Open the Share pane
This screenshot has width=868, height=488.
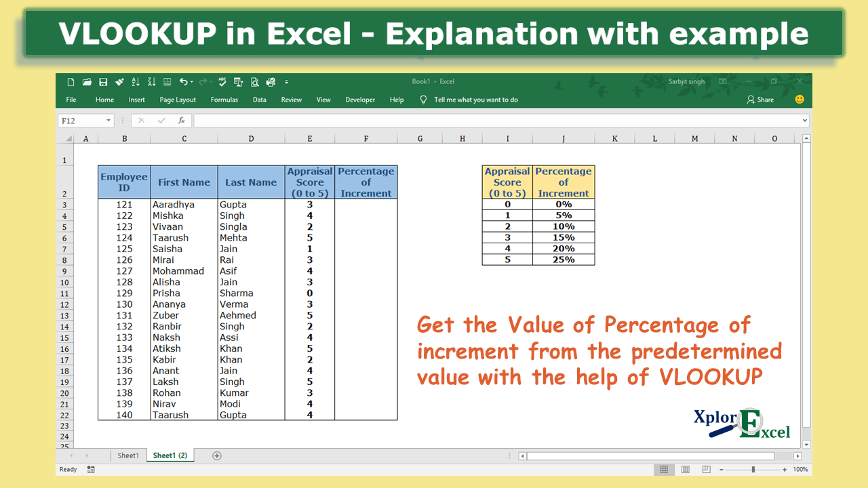759,100
